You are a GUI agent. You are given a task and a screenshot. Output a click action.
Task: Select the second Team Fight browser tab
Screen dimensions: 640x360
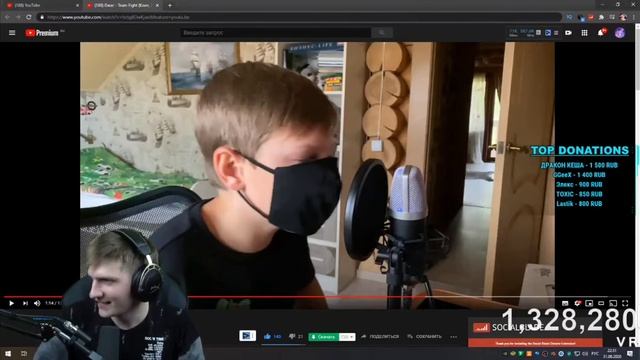pos(122,5)
